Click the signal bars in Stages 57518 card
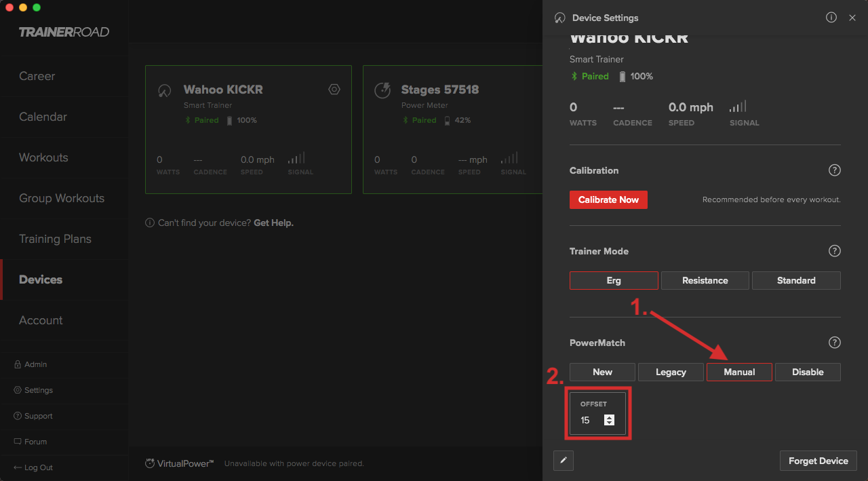 pos(509,158)
